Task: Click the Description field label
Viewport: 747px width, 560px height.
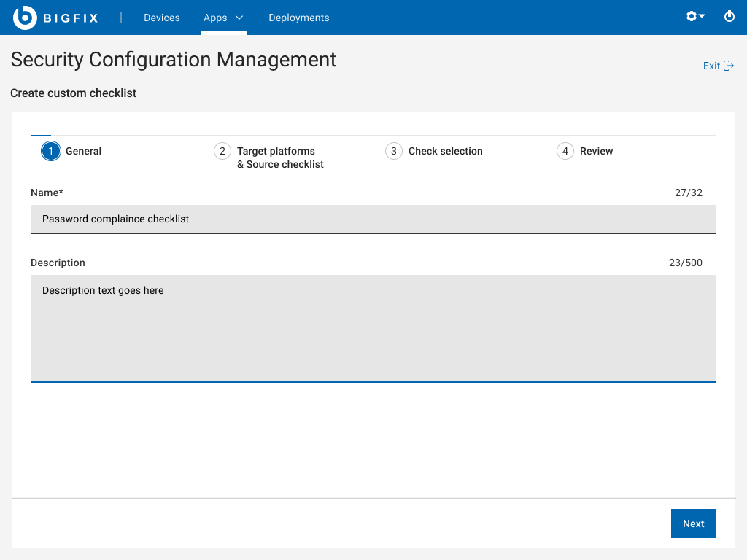Action: click(58, 262)
